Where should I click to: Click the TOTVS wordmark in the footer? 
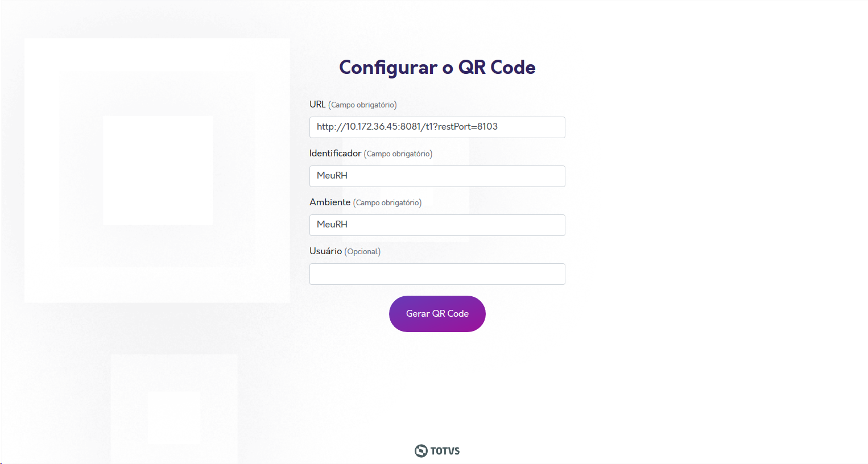click(x=445, y=451)
